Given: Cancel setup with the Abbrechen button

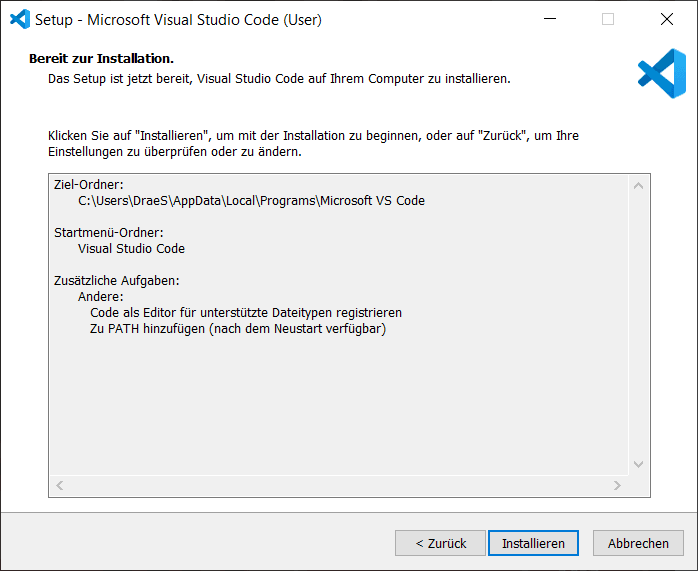Looking at the screenshot, I should point(638,543).
